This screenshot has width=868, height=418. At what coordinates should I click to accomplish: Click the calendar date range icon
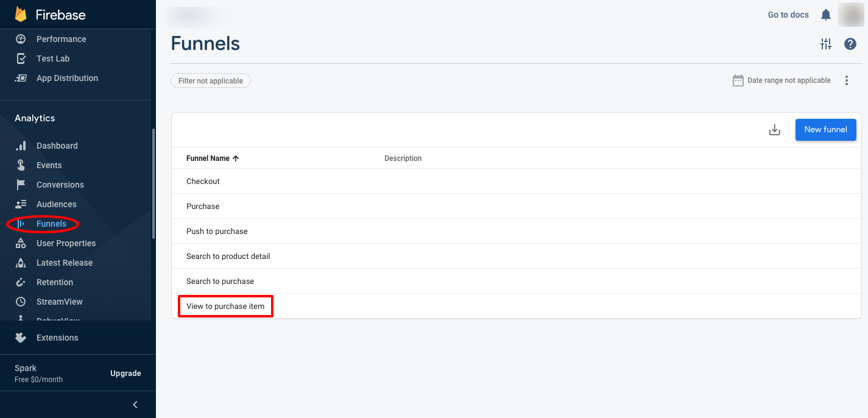point(738,80)
